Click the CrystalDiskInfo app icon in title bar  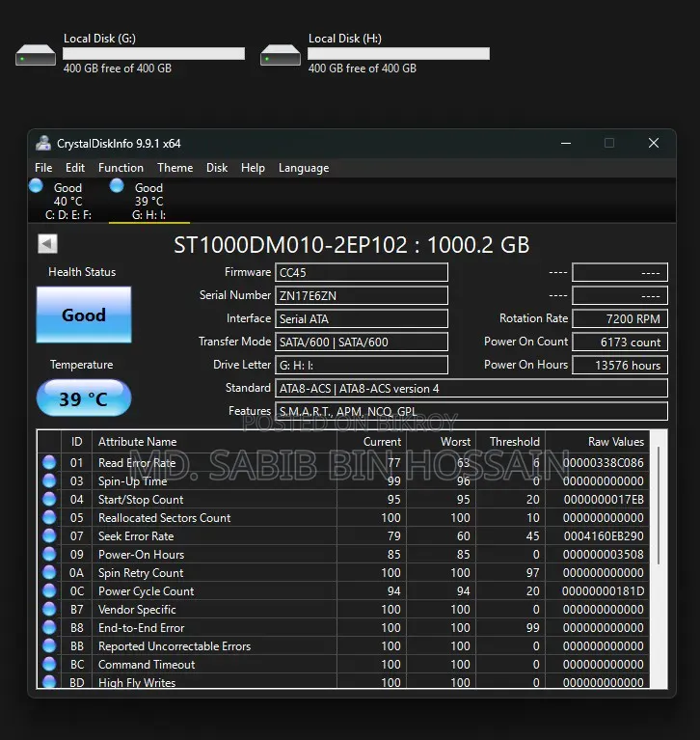tap(43, 143)
